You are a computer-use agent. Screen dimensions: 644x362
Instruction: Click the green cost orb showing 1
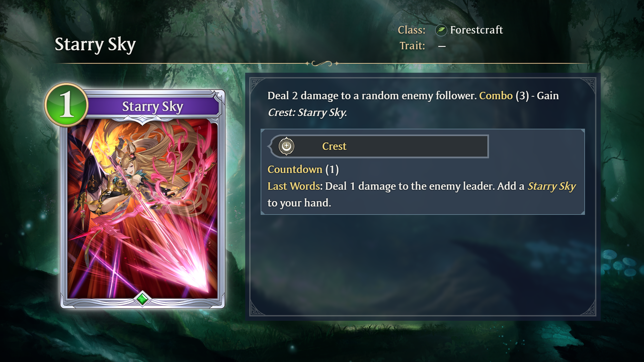click(66, 105)
